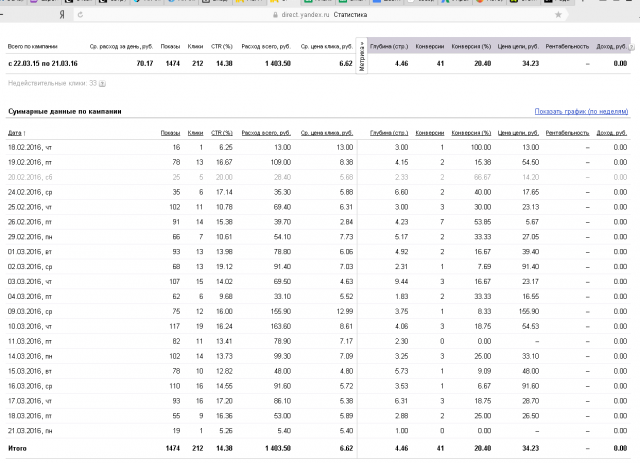This screenshot has width=640, height=463.
Task: Sort daily table by 'Глубина (стр.)' column
Action: (x=387, y=132)
